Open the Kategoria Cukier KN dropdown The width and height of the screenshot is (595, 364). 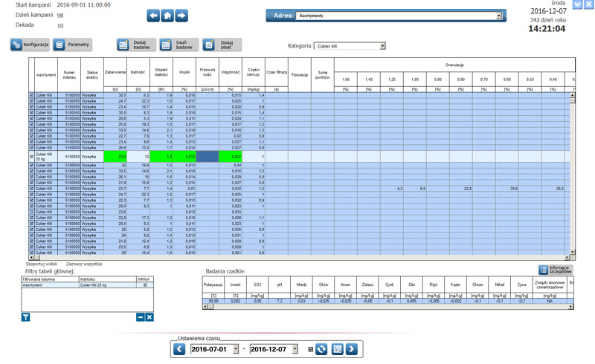[x=382, y=46]
